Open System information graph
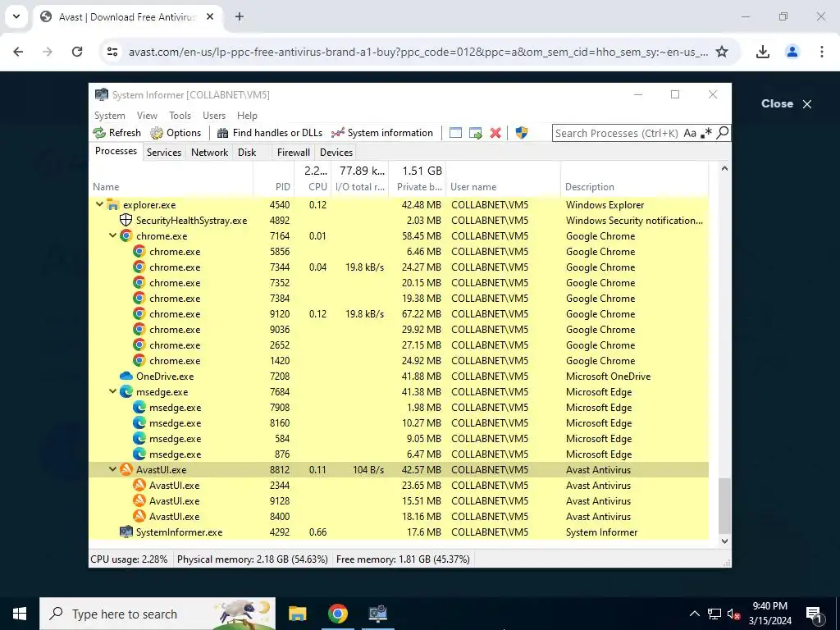The width and height of the screenshot is (840, 630). pyautogui.click(x=382, y=133)
